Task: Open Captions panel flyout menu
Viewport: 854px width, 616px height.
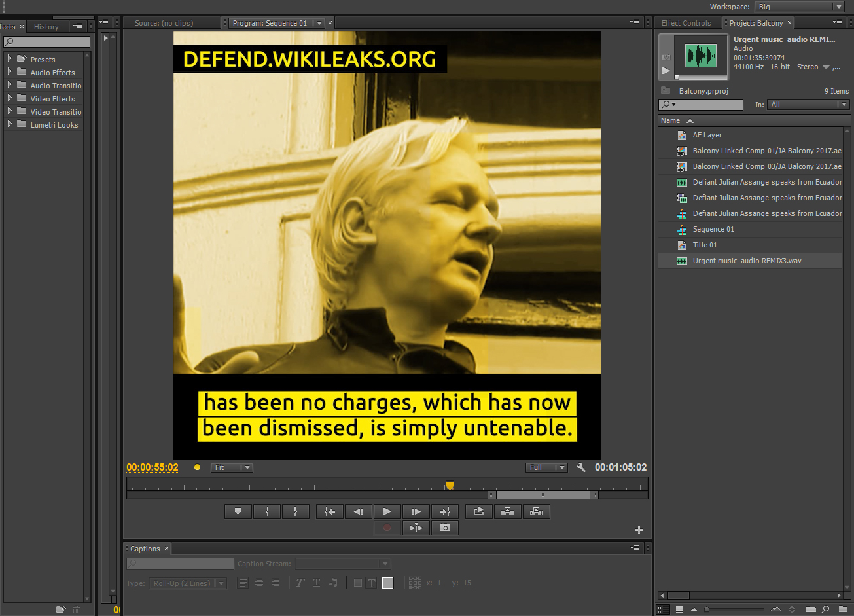Action: (635, 548)
